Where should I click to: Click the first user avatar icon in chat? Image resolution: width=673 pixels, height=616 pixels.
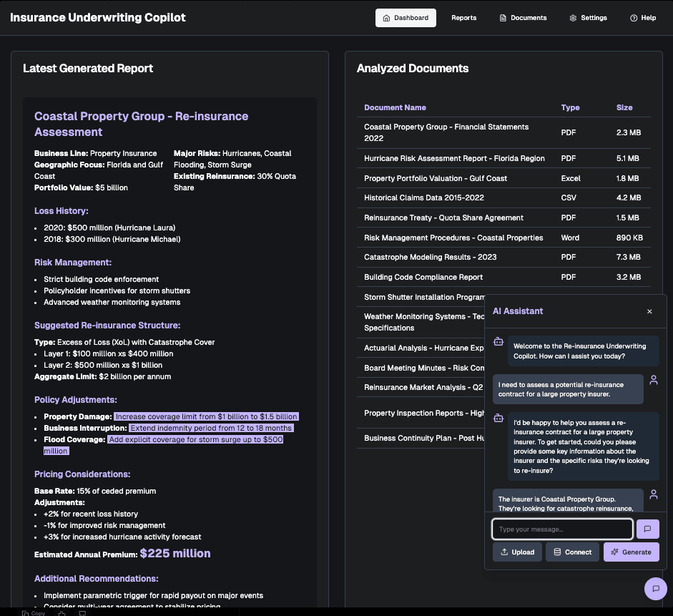(653, 379)
